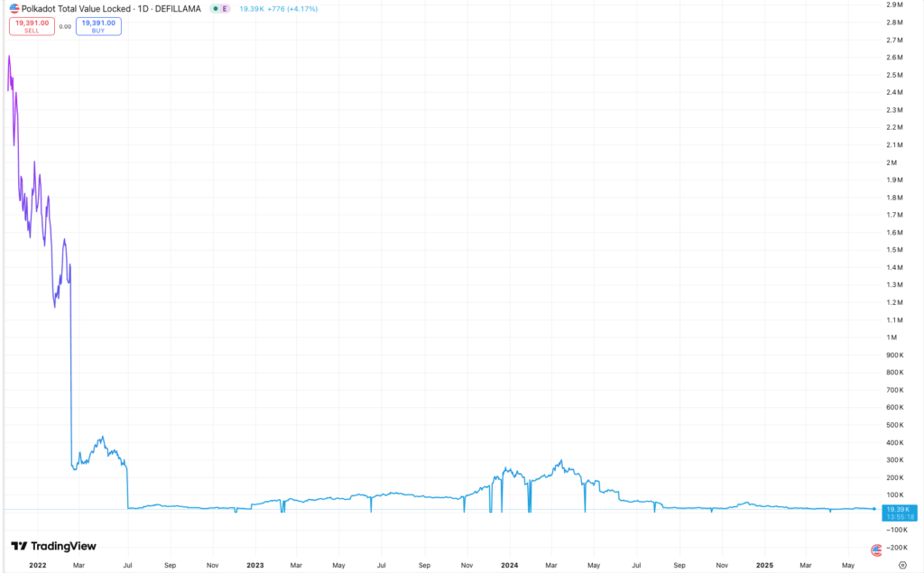
Task: Click the purple E data badge
Action: tap(225, 9)
